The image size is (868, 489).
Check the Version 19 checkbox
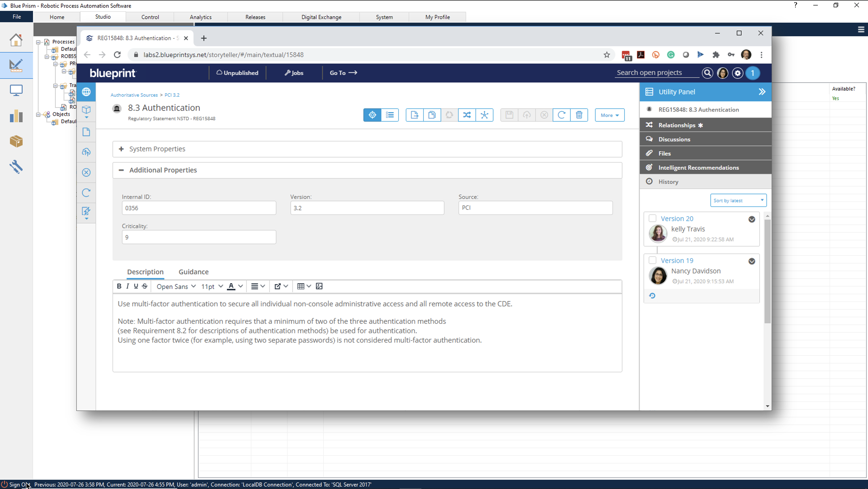tap(652, 260)
